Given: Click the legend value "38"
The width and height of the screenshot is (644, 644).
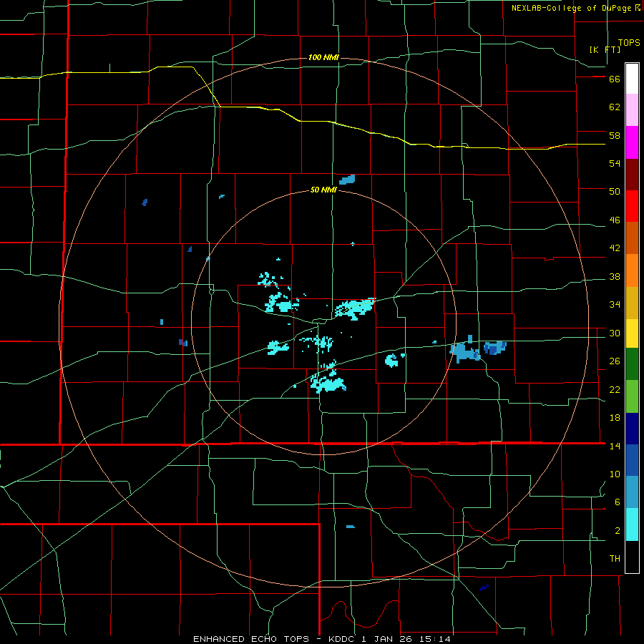Looking at the screenshot, I should 615,277.
